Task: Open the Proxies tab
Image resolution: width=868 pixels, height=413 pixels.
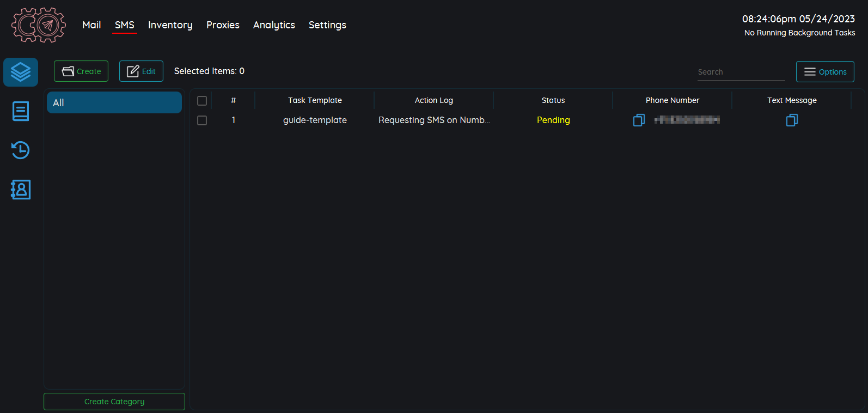Action: 223,25
